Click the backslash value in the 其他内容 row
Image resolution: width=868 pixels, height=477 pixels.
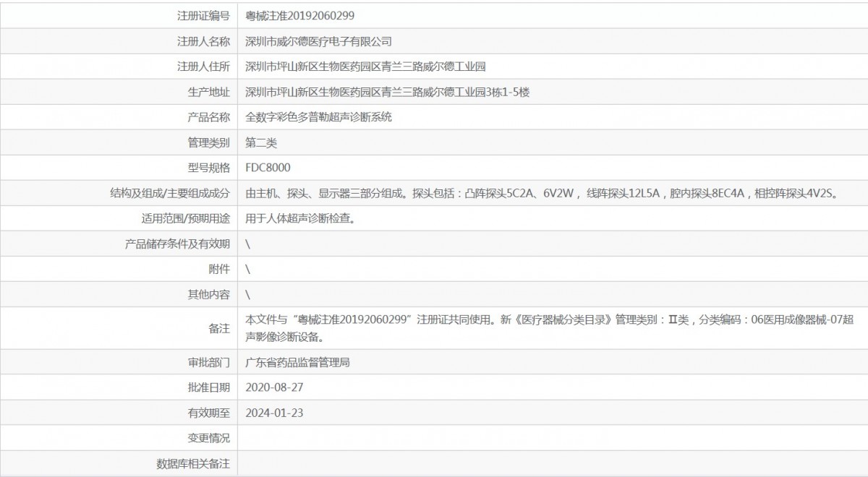[x=248, y=294]
